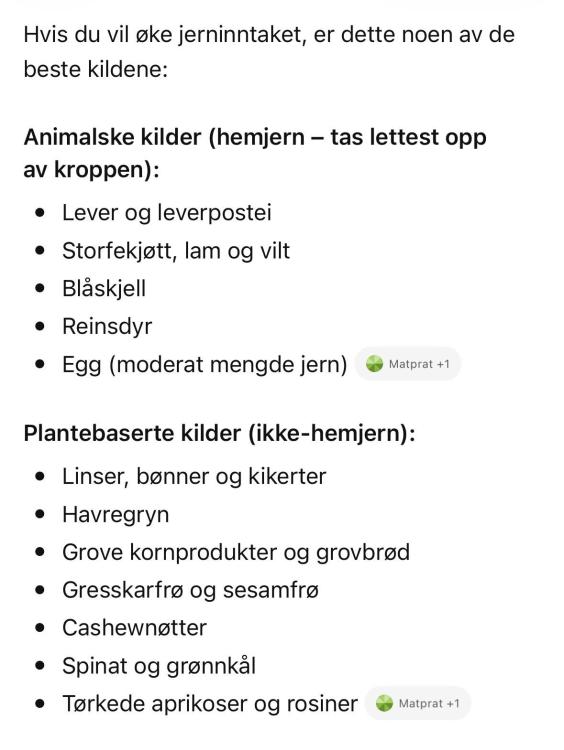The width and height of the screenshot is (564, 750).
Task: Click the list item Linser, bønner og kikerter
Action: click(194, 476)
